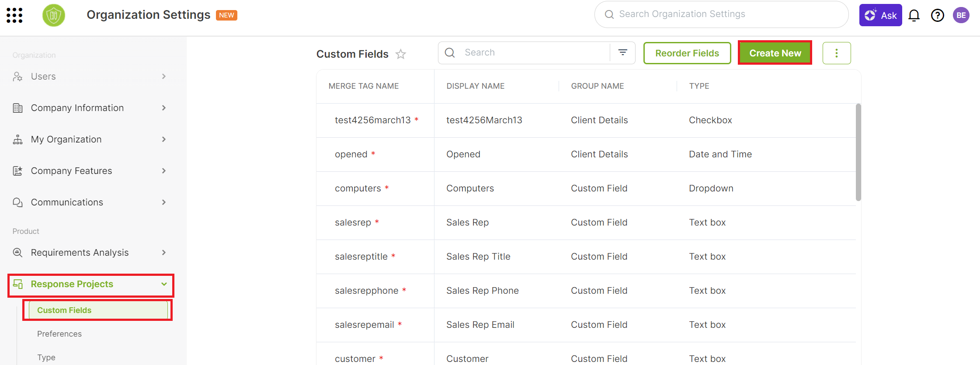Click the Sales Rep Email display name

[480, 325]
